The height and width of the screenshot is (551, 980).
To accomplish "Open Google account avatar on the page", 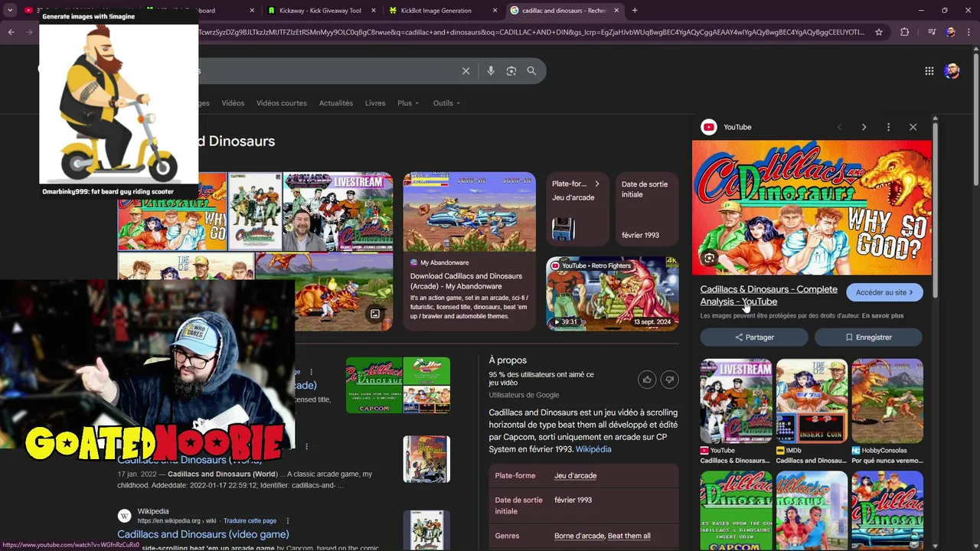I will [x=952, y=71].
